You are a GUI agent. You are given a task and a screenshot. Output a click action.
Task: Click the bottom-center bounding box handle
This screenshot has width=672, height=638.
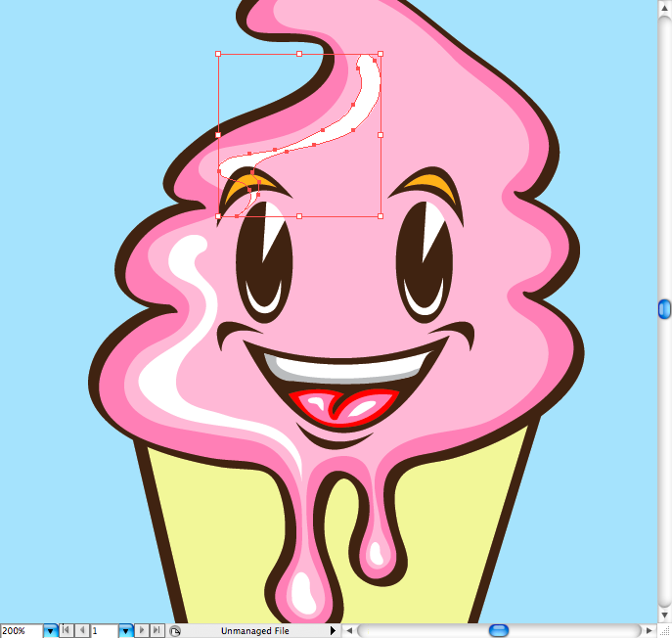[299, 215]
